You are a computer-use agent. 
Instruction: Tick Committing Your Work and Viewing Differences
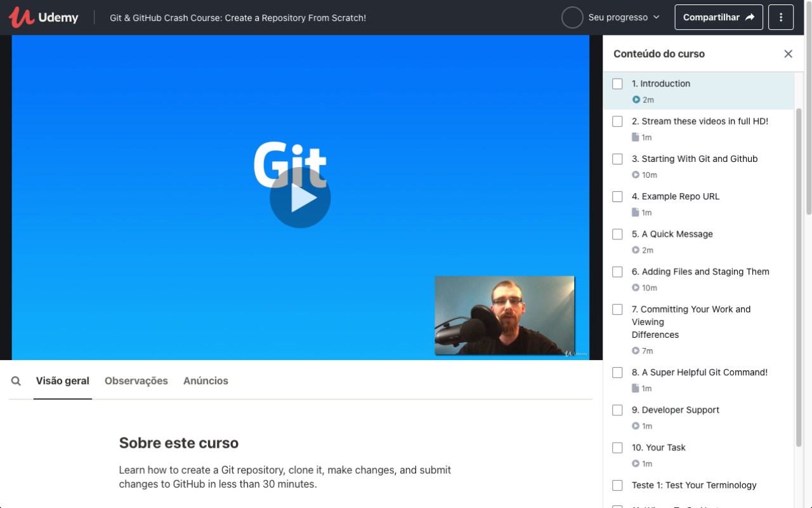[617, 309]
